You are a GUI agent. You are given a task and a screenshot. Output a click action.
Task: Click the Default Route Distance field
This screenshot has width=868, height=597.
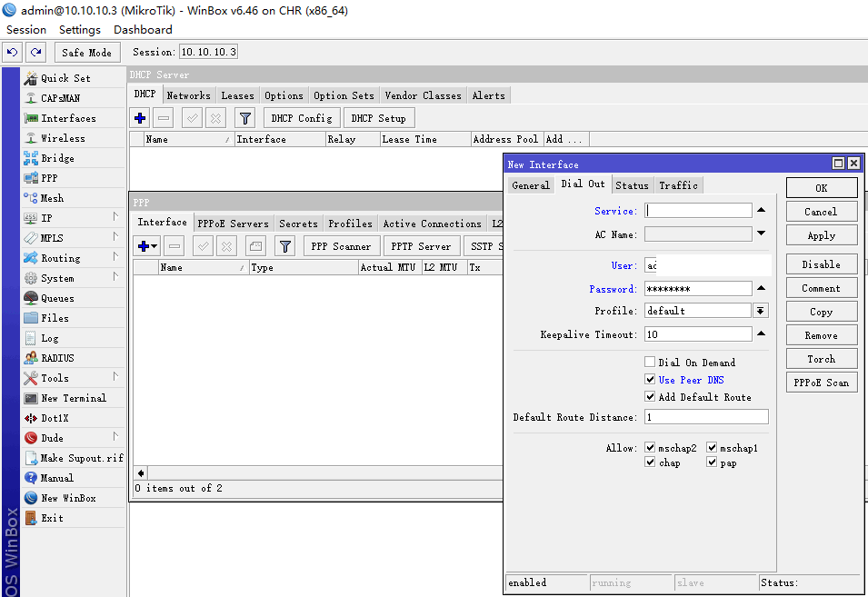pos(706,416)
